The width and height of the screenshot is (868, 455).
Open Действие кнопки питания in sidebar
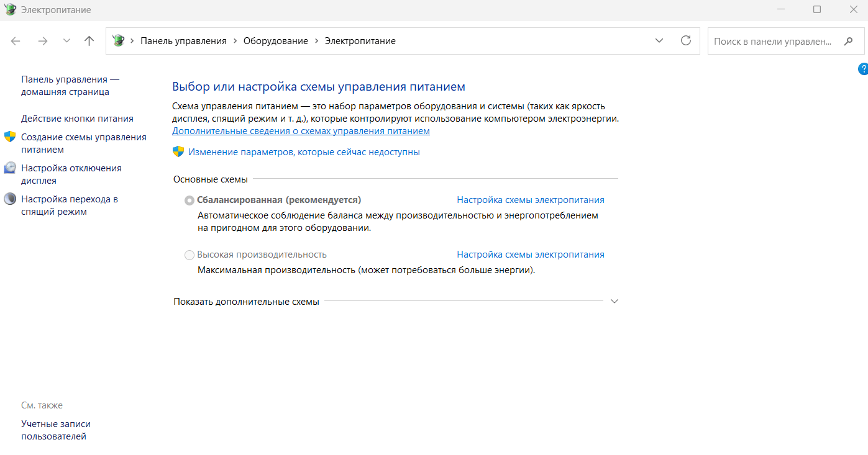click(77, 119)
